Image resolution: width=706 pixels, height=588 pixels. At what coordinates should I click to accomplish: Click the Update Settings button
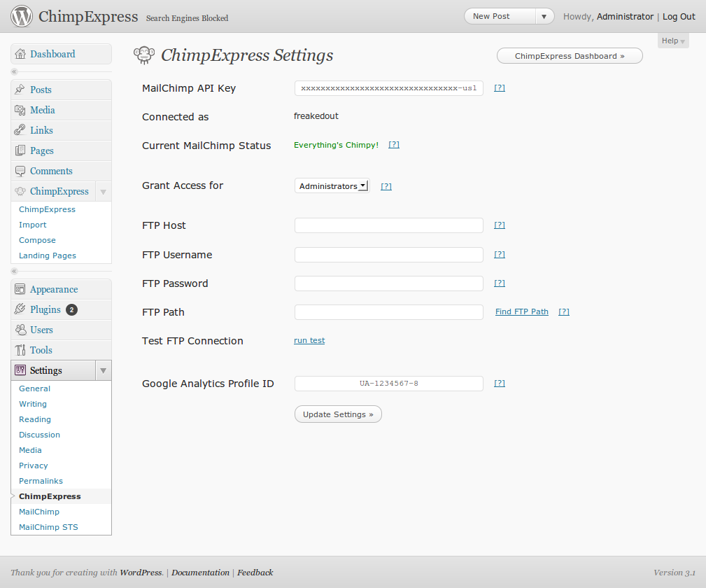point(338,414)
